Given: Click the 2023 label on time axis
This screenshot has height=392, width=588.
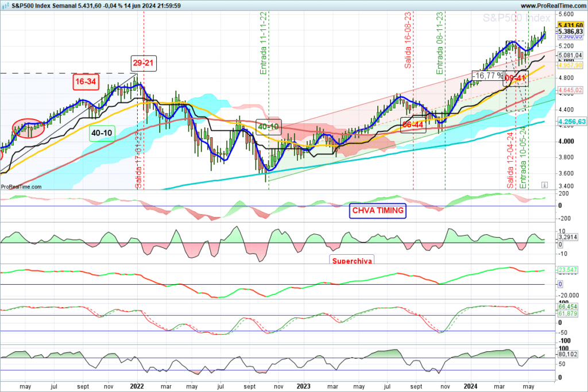Looking at the screenshot, I should coord(304,386).
